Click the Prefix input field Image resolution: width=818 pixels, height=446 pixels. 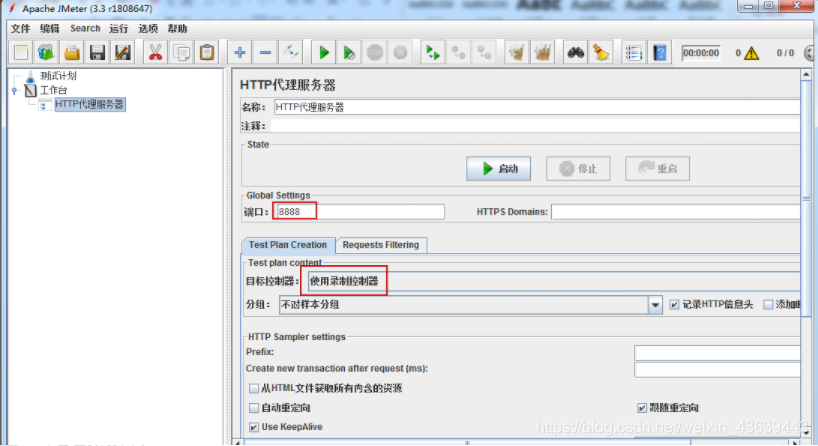click(717, 353)
